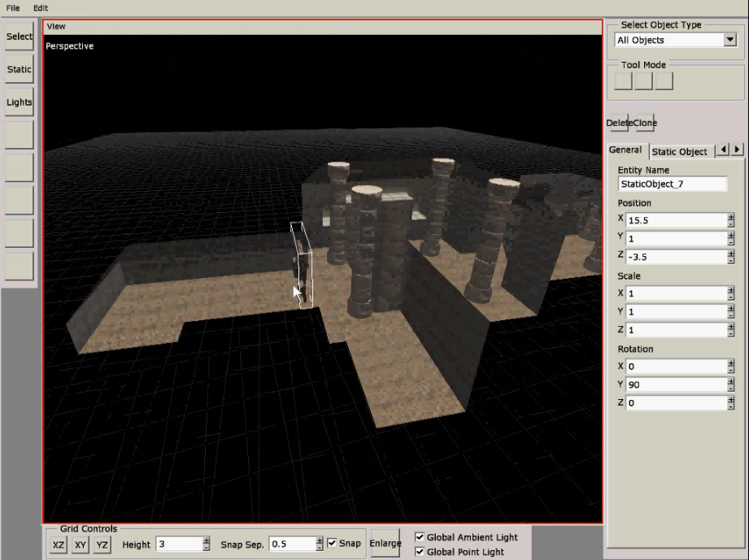This screenshot has width=749, height=560.
Task: Open the Lights toolbar button
Action: click(x=19, y=102)
